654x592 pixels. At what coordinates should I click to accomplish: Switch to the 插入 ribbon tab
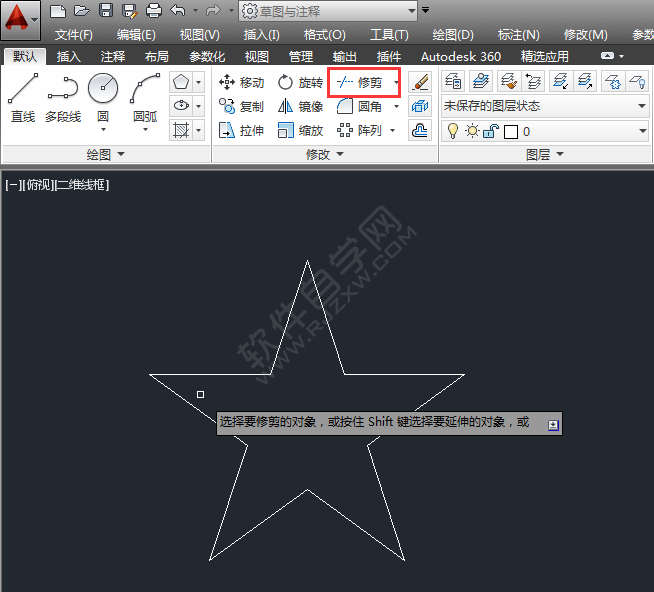click(x=68, y=56)
